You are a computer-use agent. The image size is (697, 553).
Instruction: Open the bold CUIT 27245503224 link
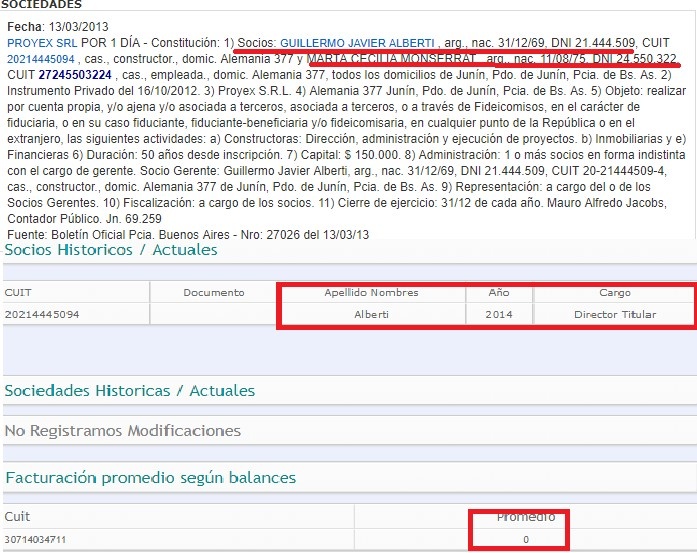tap(75, 75)
